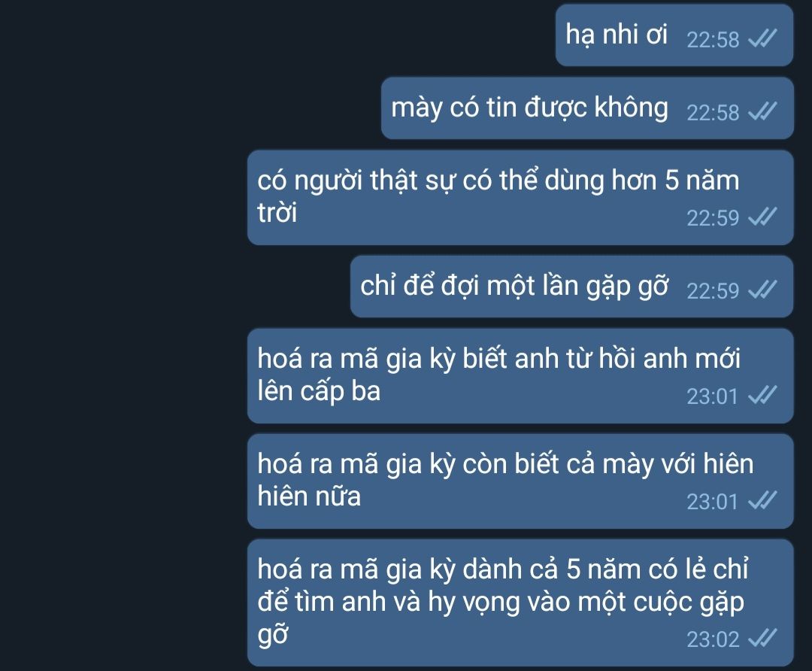Click the first 23:01 timestamp
The height and width of the screenshot is (671, 812).
[x=712, y=397]
